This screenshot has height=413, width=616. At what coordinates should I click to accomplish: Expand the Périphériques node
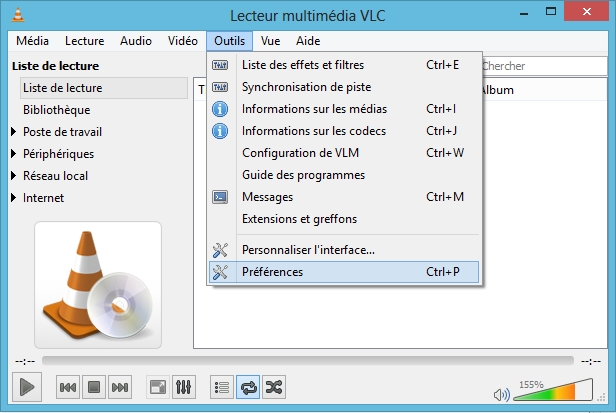(14, 154)
